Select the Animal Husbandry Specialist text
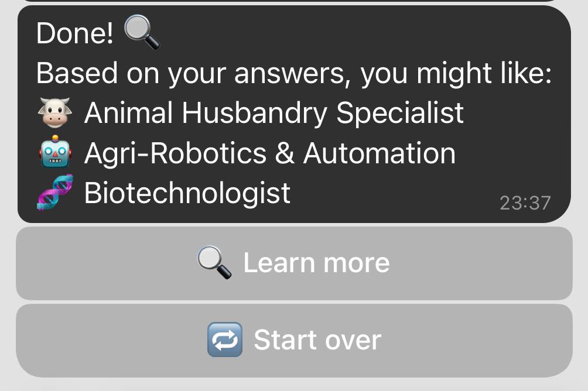Screen dimensions: 588x391 click(274, 113)
